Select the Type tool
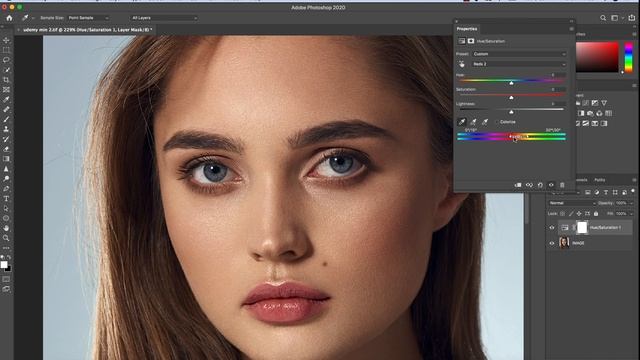The image size is (640, 360). tap(6, 198)
